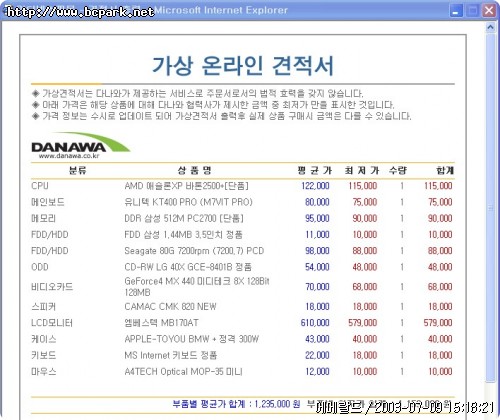This screenshot has height=420, width=500.
Task: Click average price '122,000'
Action: coord(315,186)
